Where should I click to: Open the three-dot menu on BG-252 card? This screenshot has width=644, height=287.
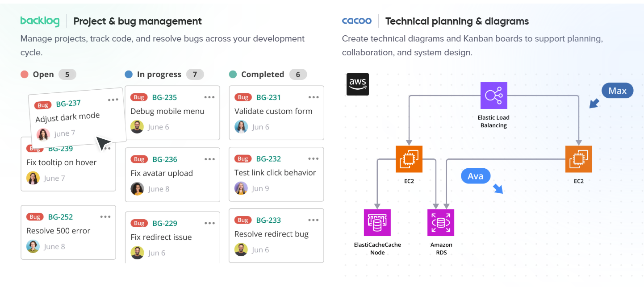click(x=105, y=217)
